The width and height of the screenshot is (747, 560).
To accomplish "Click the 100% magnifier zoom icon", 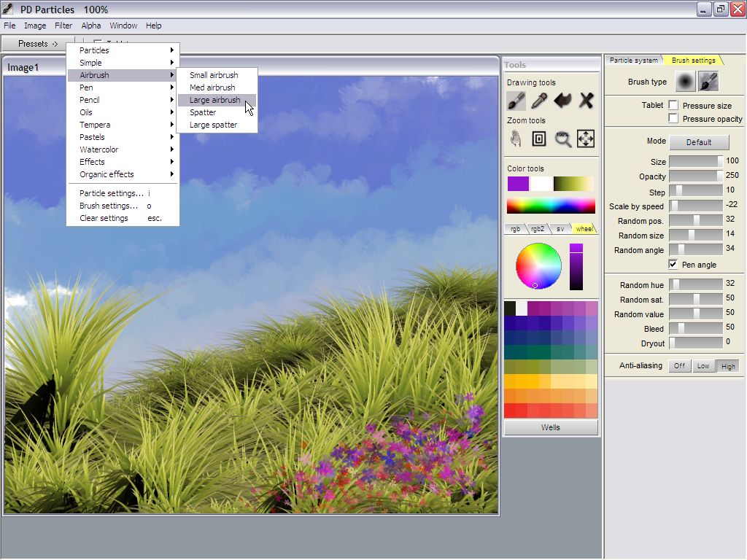I will coord(562,139).
